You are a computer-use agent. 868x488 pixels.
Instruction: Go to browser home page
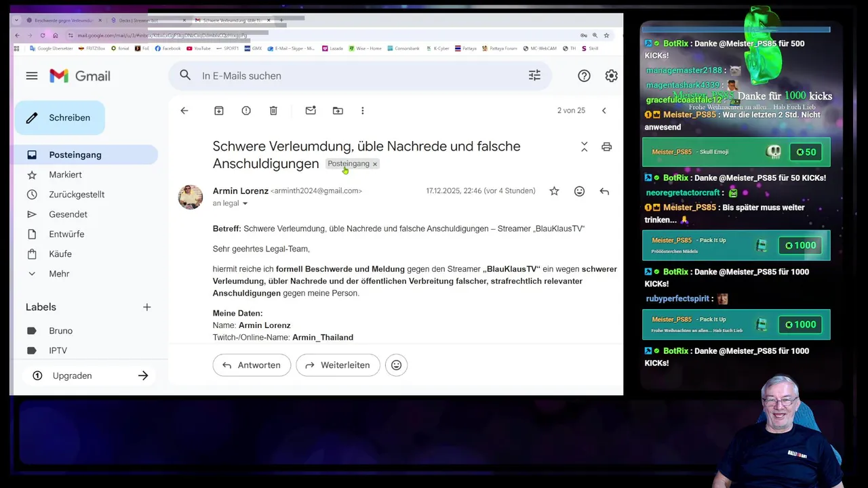tap(56, 35)
